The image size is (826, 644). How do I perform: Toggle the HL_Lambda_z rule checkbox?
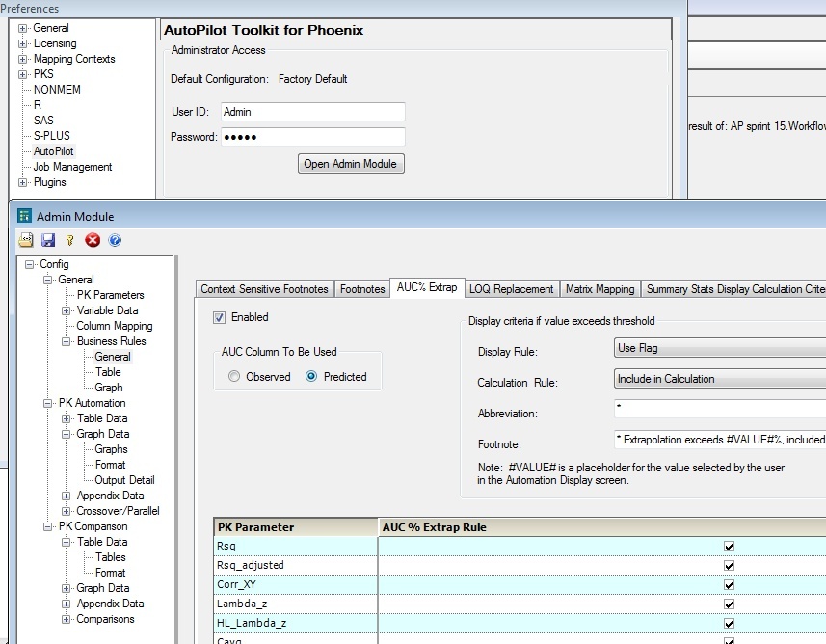[x=729, y=624]
